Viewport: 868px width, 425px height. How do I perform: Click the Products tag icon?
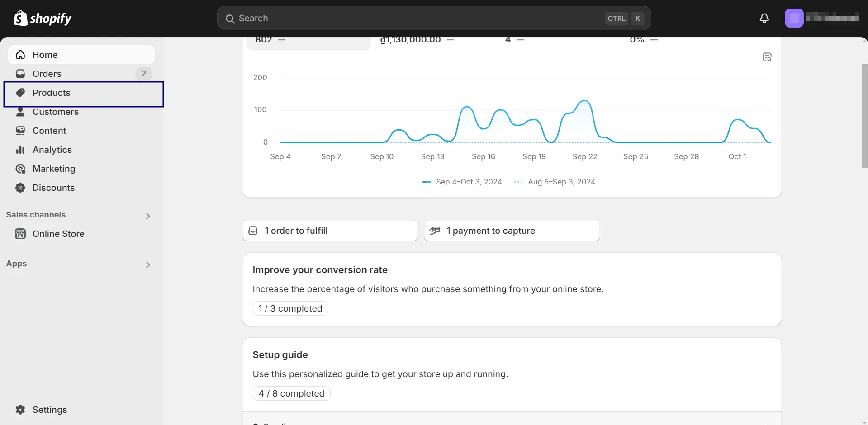click(x=20, y=93)
